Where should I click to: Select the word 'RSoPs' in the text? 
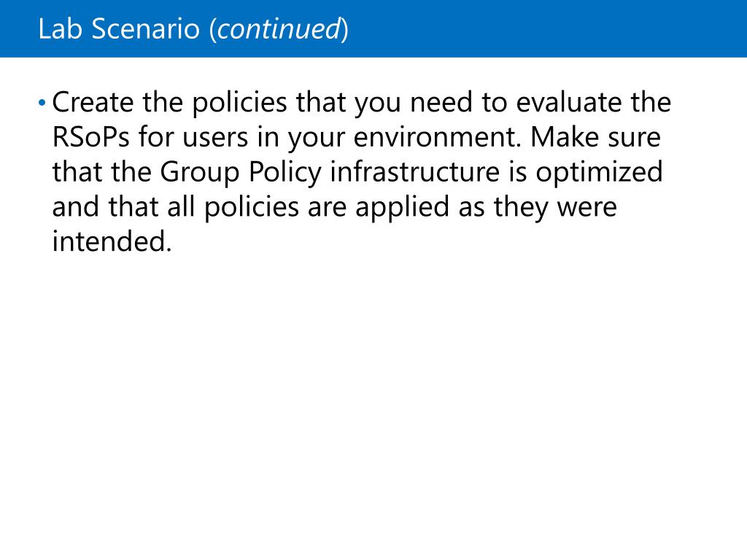(x=90, y=136)
